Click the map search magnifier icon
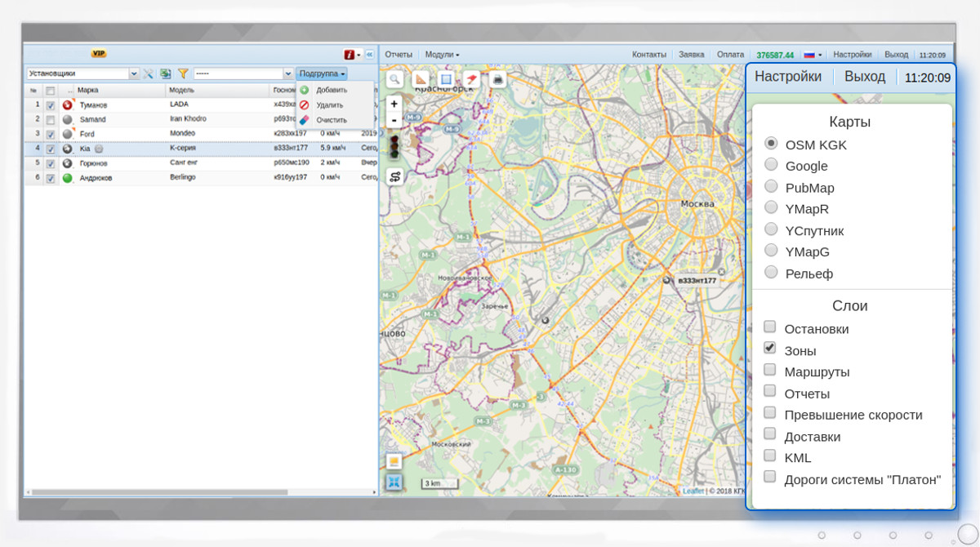 [394, 79]
